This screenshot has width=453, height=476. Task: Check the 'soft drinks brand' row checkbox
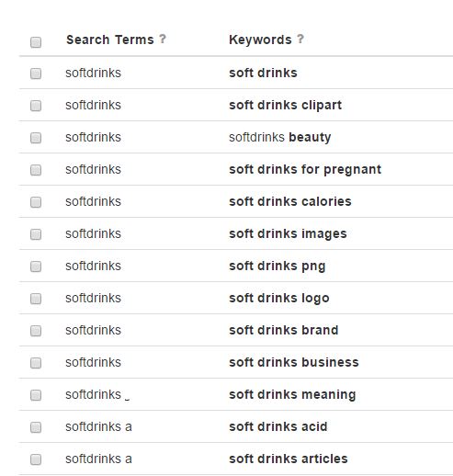coord(36,331)
